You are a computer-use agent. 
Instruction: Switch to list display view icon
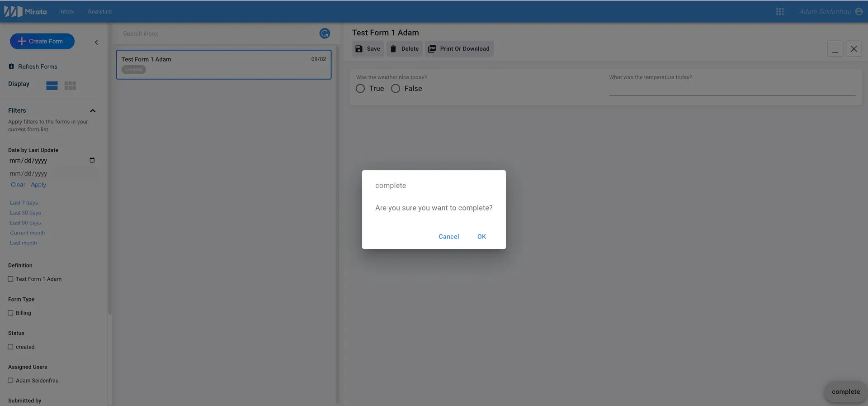click(52, 86)
